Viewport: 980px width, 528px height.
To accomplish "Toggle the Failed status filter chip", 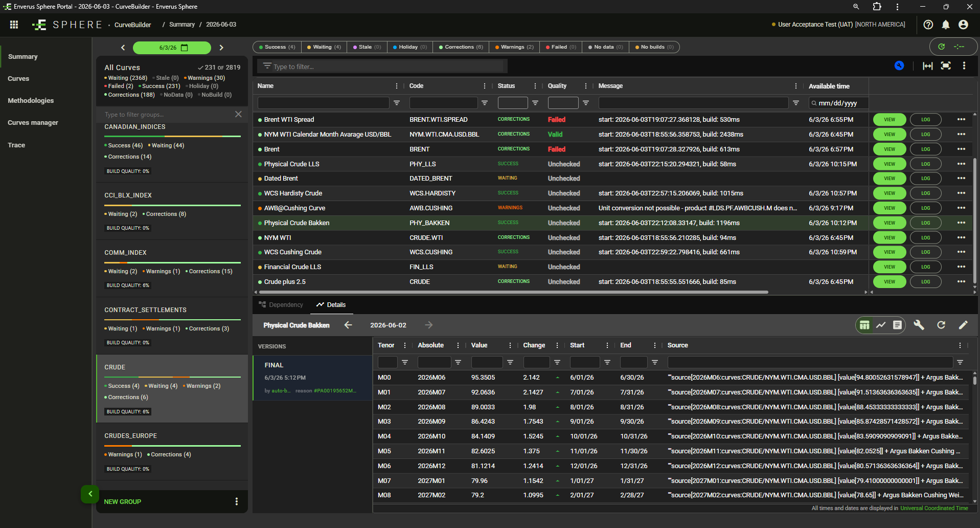I will pos(561,47).
